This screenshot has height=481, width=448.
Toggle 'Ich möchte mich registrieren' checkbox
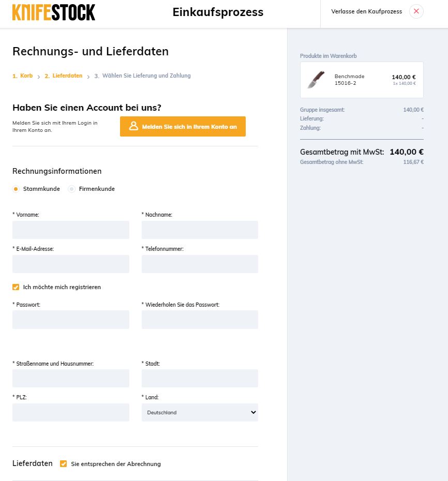[x=16, y=287]
